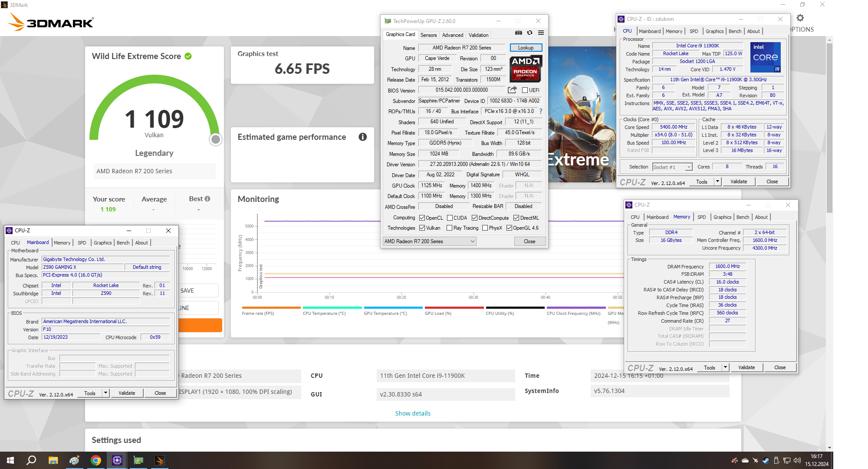Open Graphics tab in the CPU-Z Mainboard window
Screen dimensions: 868x469
103,243
